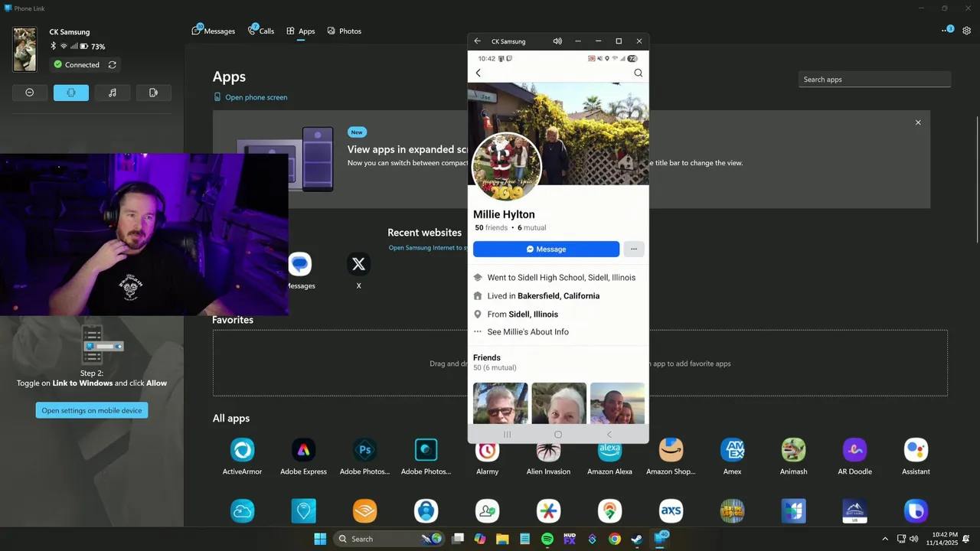Launch Alien Invasion app

point(548,452)
